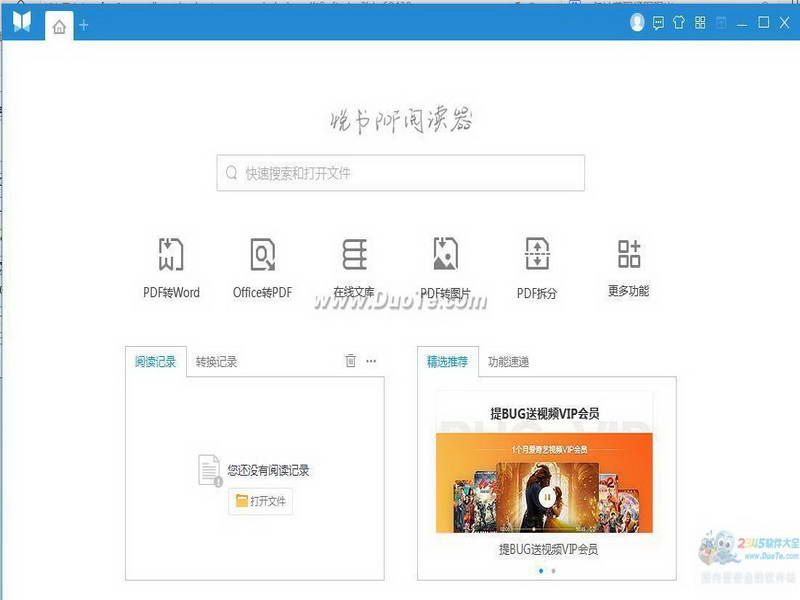Image resolution: width=800 pixels, height=600 pixels.
Task: Click the home tab icon
Action: coord(59,26)
